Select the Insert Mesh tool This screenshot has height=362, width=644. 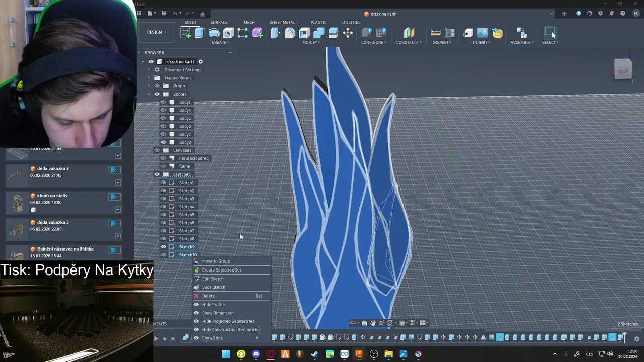click(x=497, y=33)
